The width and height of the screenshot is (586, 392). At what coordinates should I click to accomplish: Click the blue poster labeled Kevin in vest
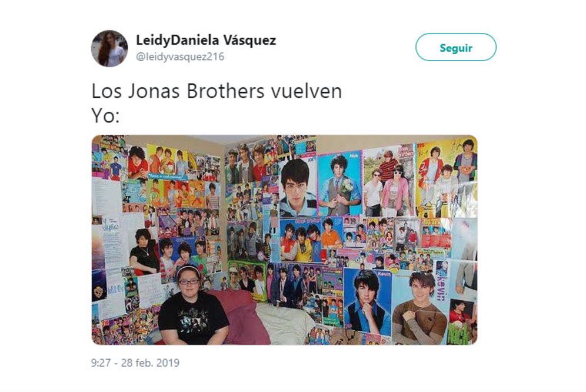368,302
